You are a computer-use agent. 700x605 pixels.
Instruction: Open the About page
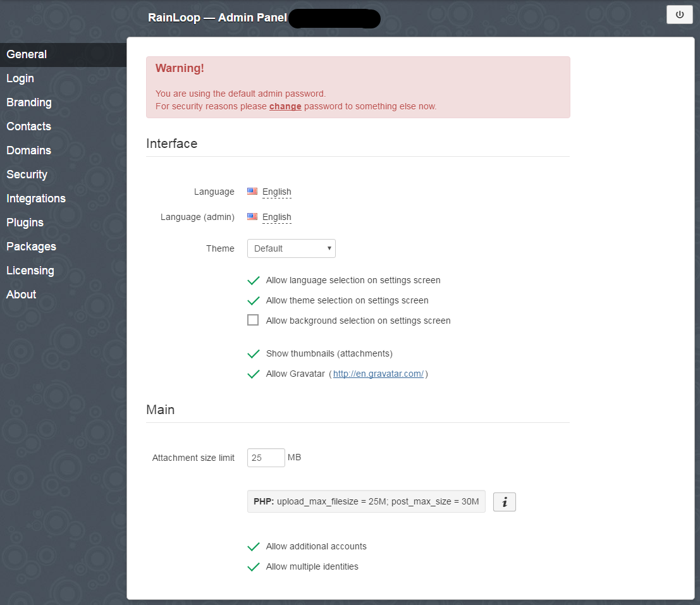click(21, 294)
